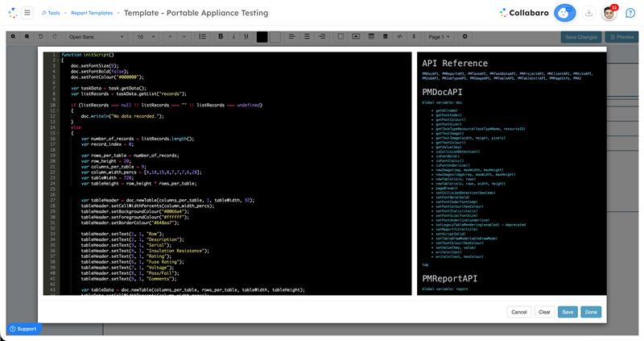The height and width of the screenshot is (341, 644).
Task: Click the setReportTitle(title) reference entry
Action: point(456,229)
